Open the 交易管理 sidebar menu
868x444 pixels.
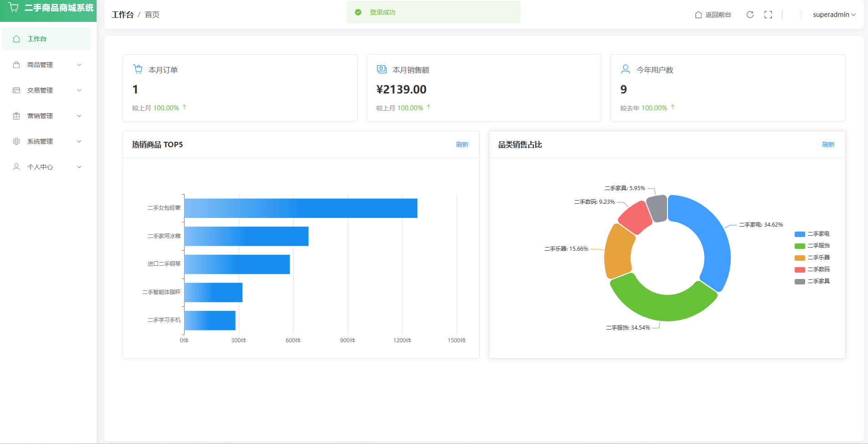(40, 90)
